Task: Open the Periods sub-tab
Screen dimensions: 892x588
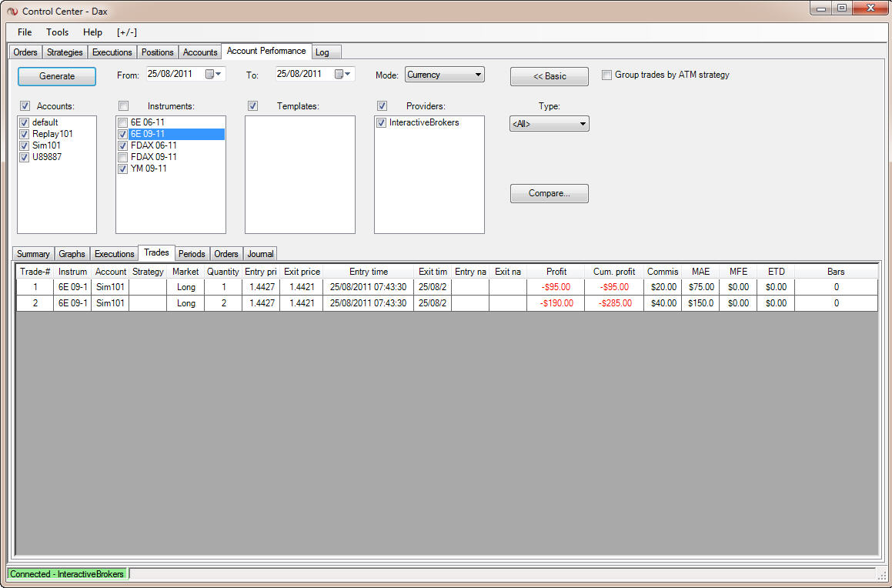Action: (x=192, y=254)
